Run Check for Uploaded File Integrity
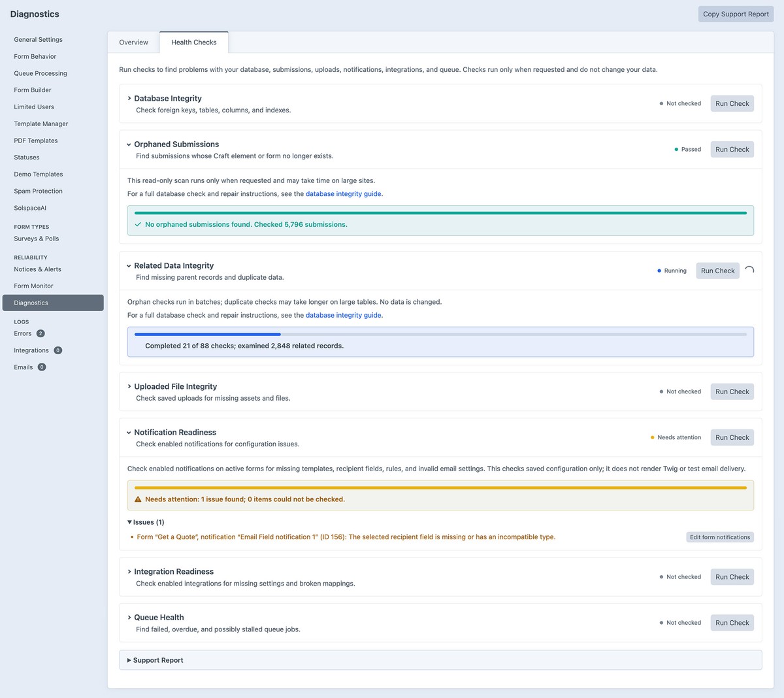 pos(732,392)
